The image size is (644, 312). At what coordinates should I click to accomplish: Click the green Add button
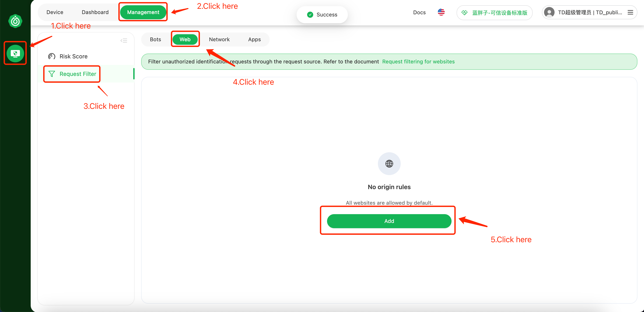pos(389,221)
